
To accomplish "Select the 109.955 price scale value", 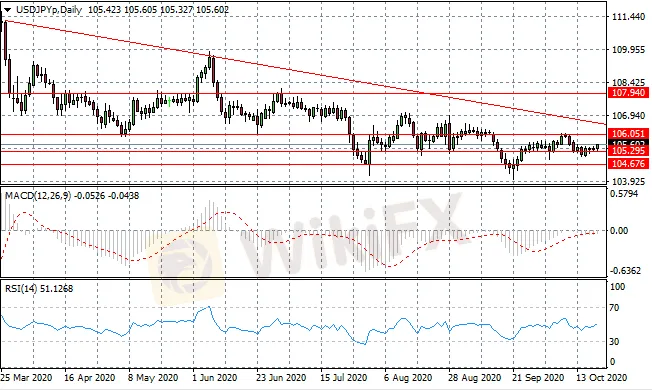I will tap(628, 50).
